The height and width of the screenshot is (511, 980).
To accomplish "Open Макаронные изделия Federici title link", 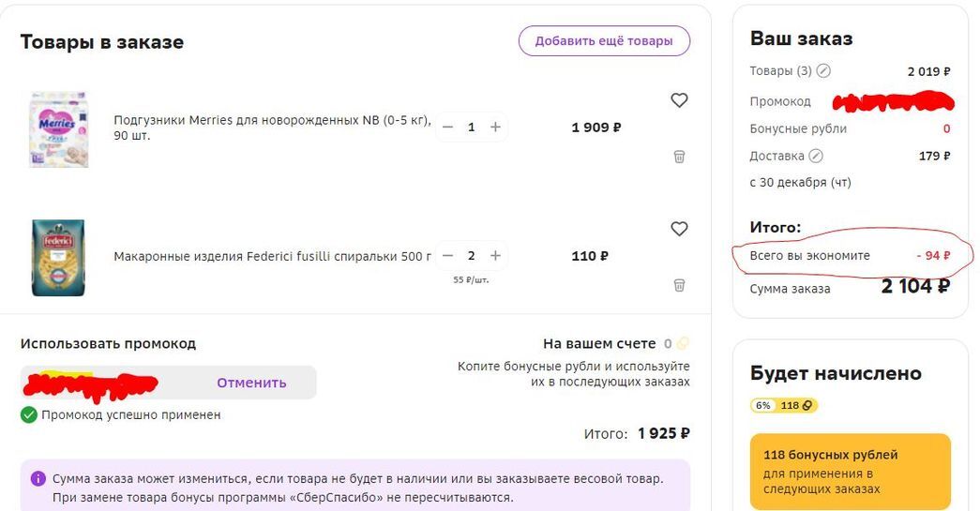I will pos(272,256).
